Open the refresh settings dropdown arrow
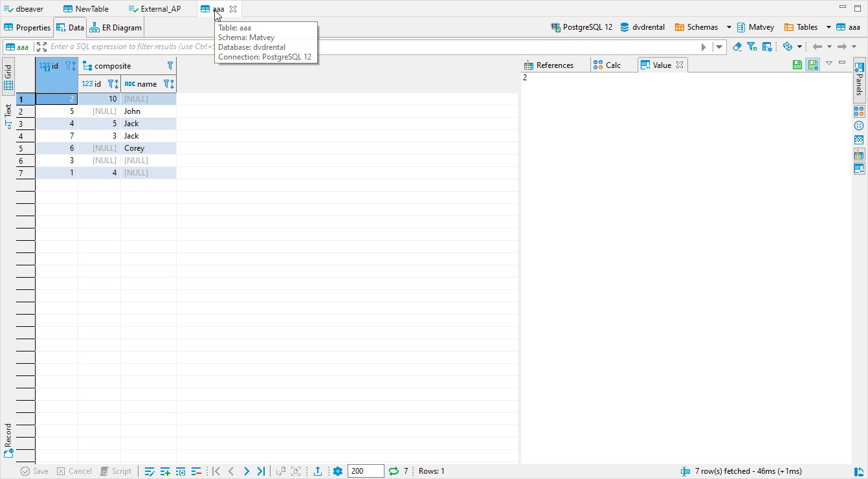Image resolution: width=868 pixels, height=479 pixels. click(x=800, y=47)
